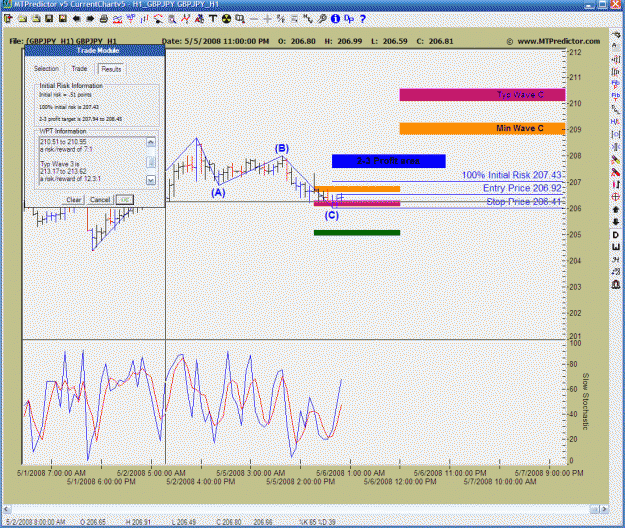The image size is (625, 528).
Task: Click the blue information i icon
Action: [x=335, y=19]
